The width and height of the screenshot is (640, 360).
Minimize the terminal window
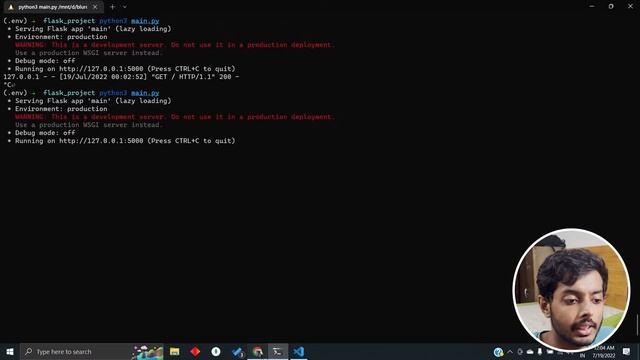click(x=592, y=7)
